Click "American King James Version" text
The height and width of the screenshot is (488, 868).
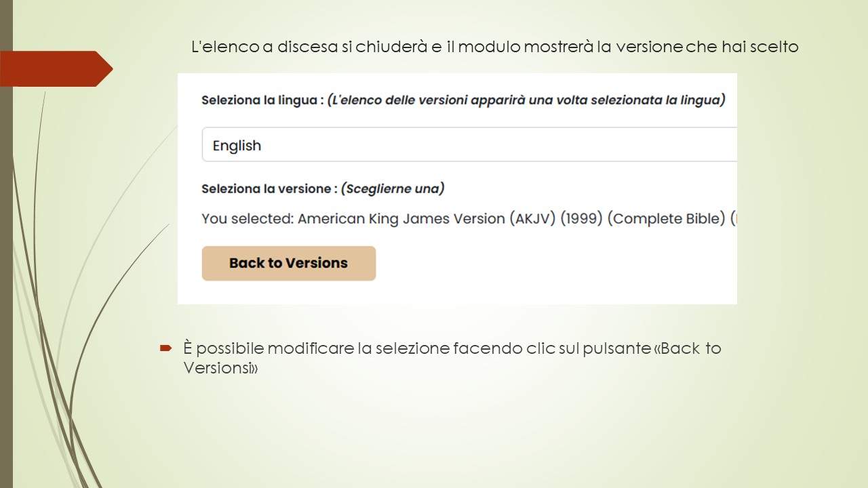click(x=401, y=220)
